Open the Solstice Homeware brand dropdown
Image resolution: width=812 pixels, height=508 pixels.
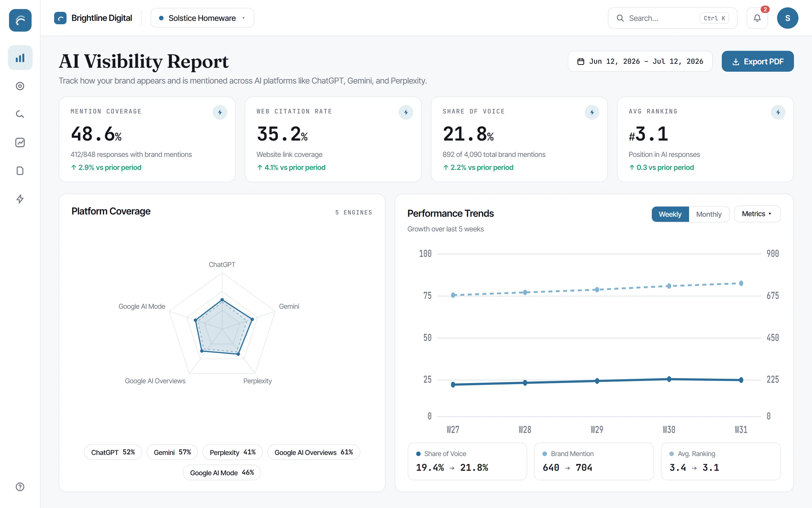[x=202, y=18]
